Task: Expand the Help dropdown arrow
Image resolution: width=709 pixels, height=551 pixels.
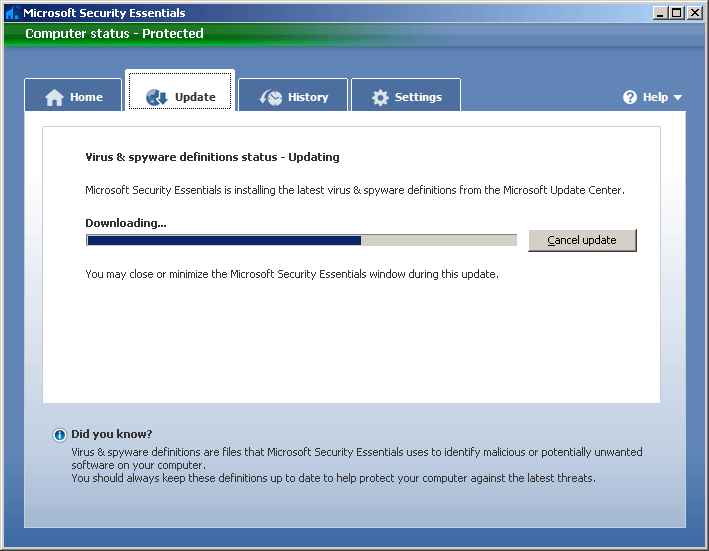Action: click(677, 98)
